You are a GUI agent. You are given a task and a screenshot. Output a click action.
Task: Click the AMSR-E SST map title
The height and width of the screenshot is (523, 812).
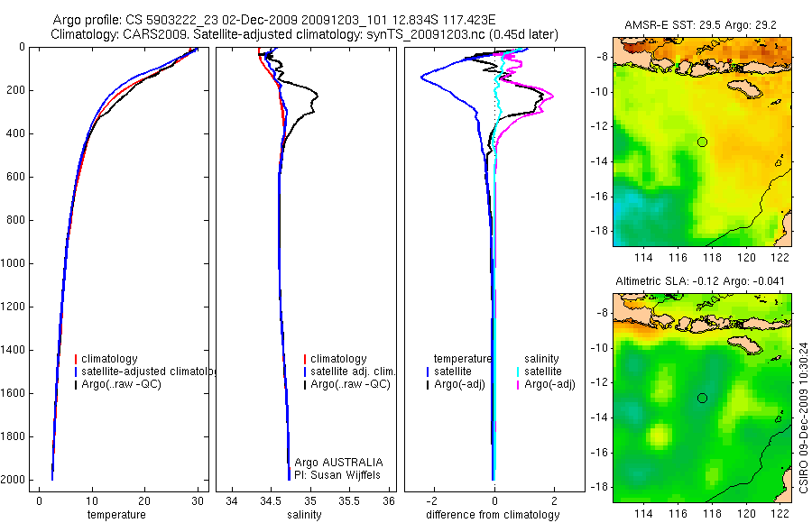(x=701, y=25)
